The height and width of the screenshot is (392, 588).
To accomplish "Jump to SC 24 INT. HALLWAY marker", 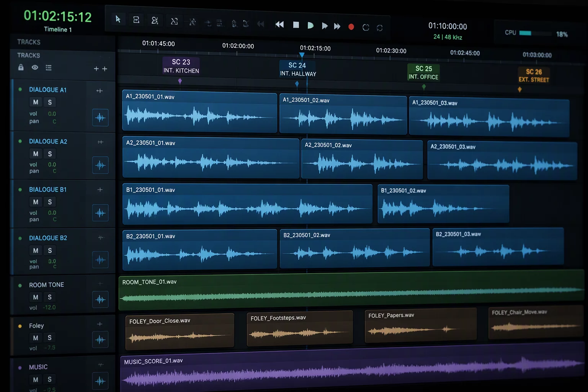I will tap(298, 69).
